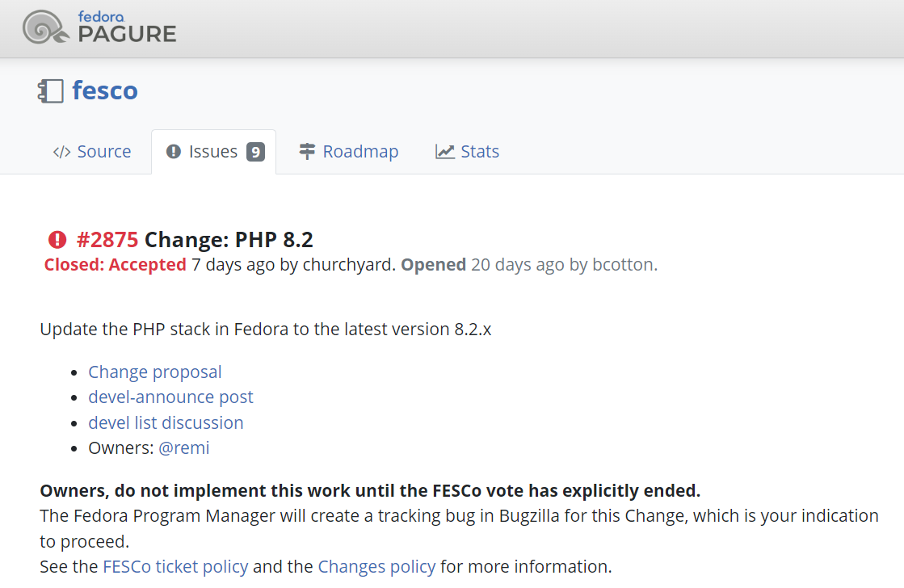904x588 pixels.
Task: Follow the Change proposal link
Action: [155, 372]
